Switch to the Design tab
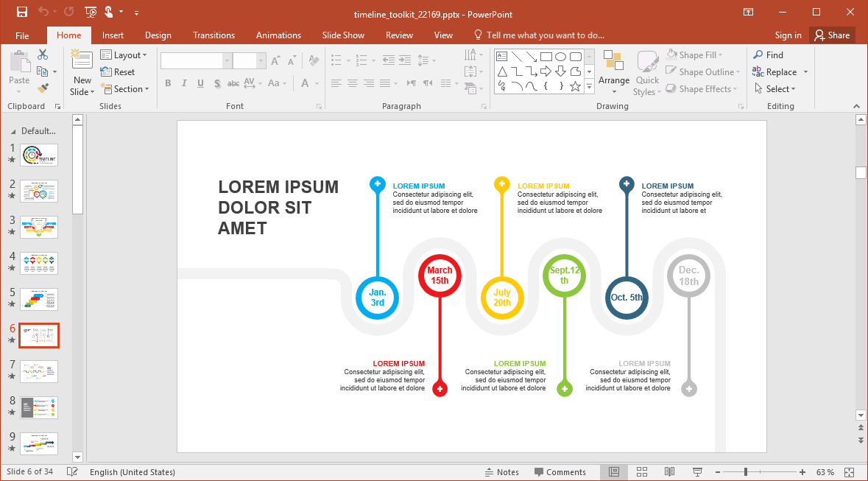The image size is (868, 481). coord(158,35)
